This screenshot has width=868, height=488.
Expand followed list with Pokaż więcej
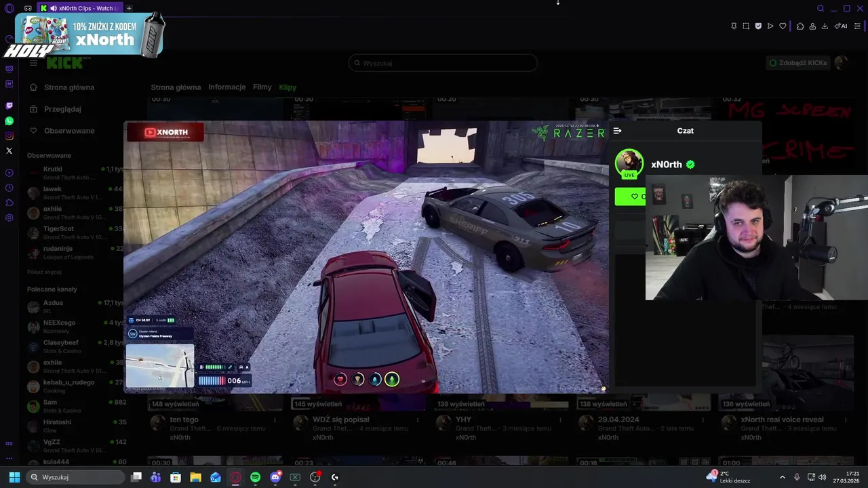44,272
